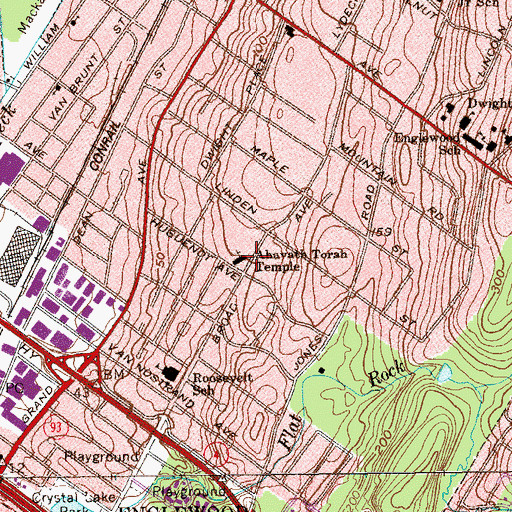Click the 'CONRAIL' railroad label

[x=105, y=146]
